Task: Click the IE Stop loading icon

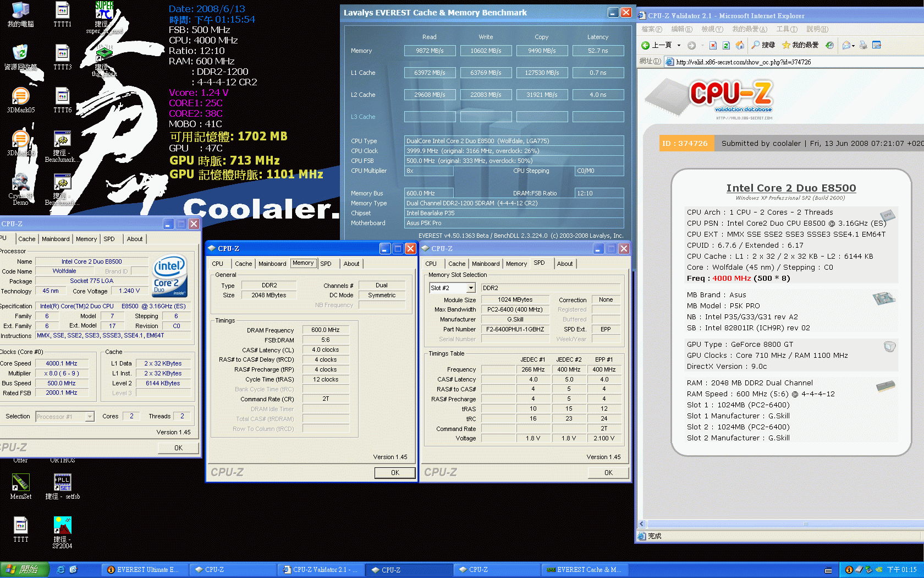Action: coord(713,45)
